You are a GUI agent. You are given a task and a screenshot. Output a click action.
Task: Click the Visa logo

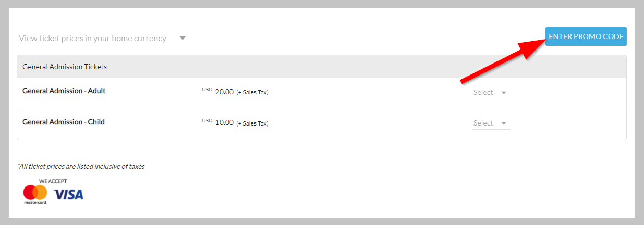point(68,195)
